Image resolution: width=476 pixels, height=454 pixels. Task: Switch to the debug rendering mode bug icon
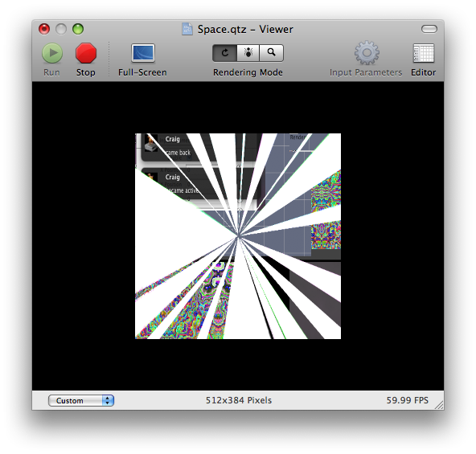click(x=248, y=53)
